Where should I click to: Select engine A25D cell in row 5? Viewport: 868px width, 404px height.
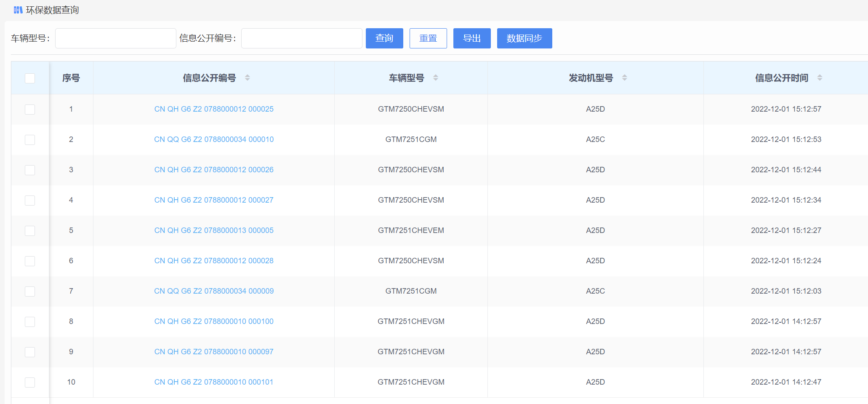(x=595, y=230)
